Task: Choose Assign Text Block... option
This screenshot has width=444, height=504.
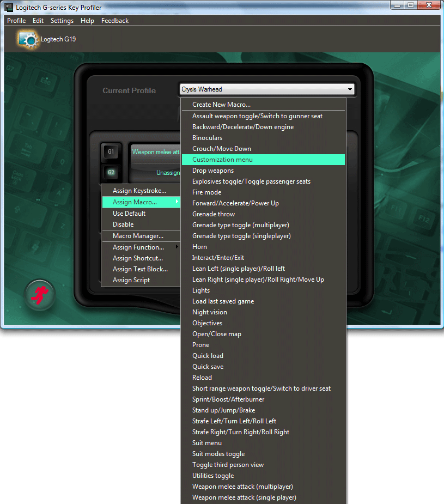Action: click(141, 269)
